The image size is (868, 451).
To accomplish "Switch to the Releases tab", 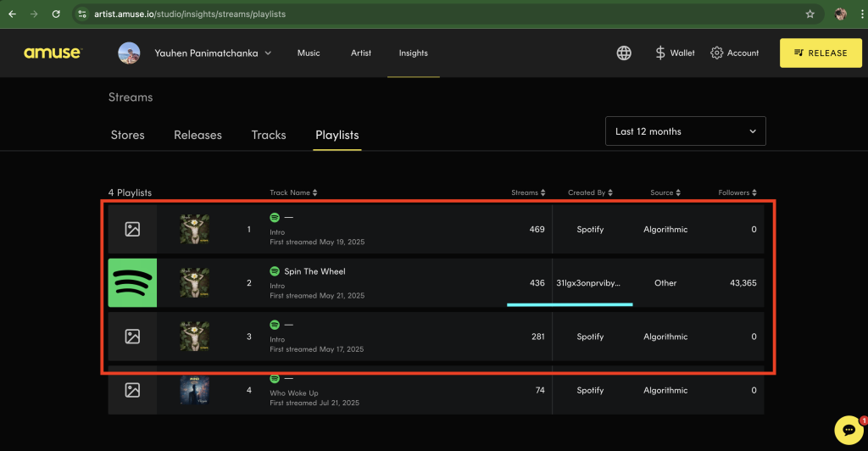I will 198,135.
